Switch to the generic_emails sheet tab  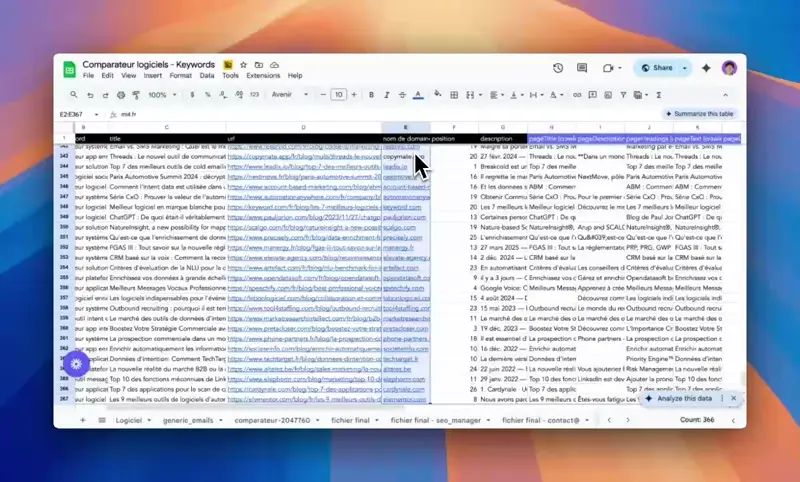(188, 420)
